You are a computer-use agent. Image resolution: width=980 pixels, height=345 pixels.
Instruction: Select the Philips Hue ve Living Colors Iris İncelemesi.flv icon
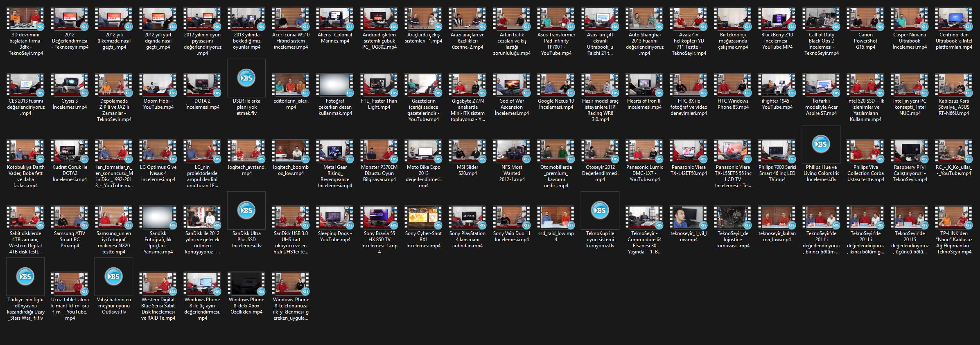click(821, 144)
